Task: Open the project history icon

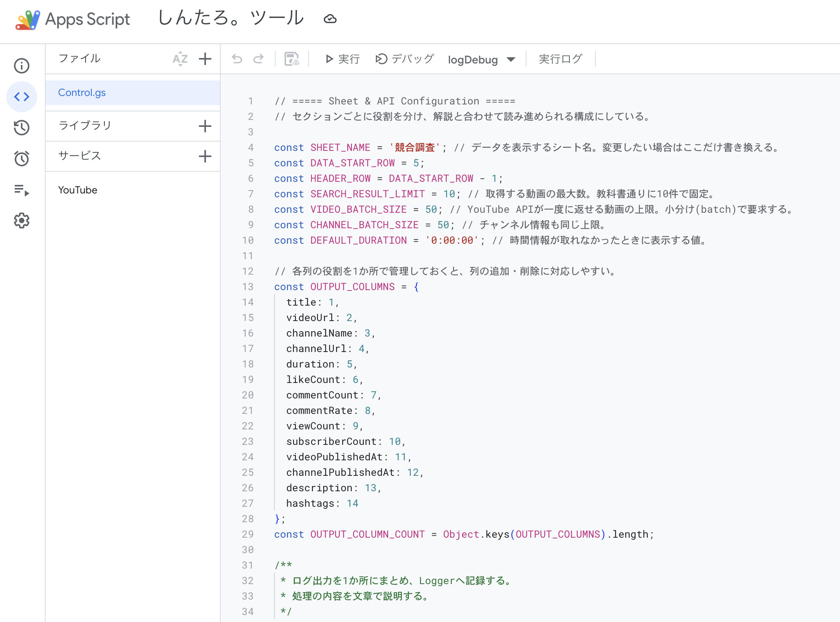Action: pos(22,128)
